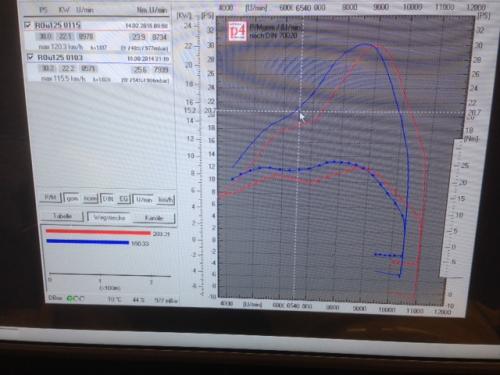This screenshot has width=500, height=375.
Task: Open the Kanäle tab
Action: pos(154,218)
